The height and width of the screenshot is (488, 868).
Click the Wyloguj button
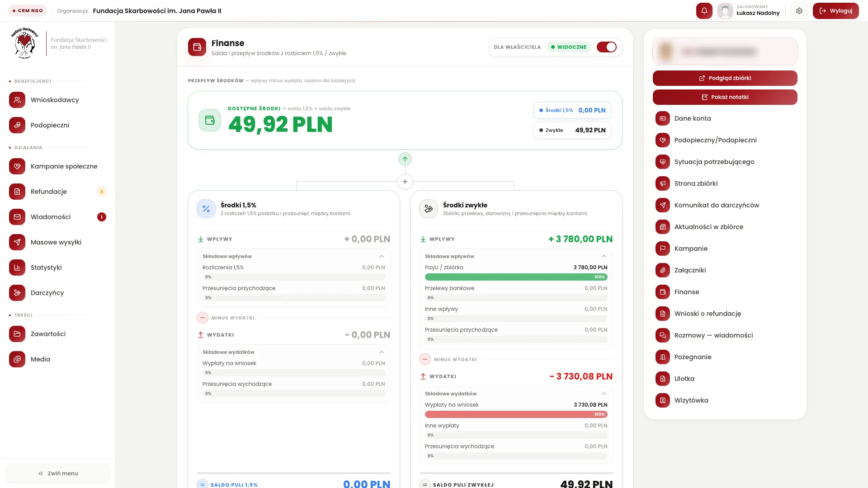pos(835,11)
